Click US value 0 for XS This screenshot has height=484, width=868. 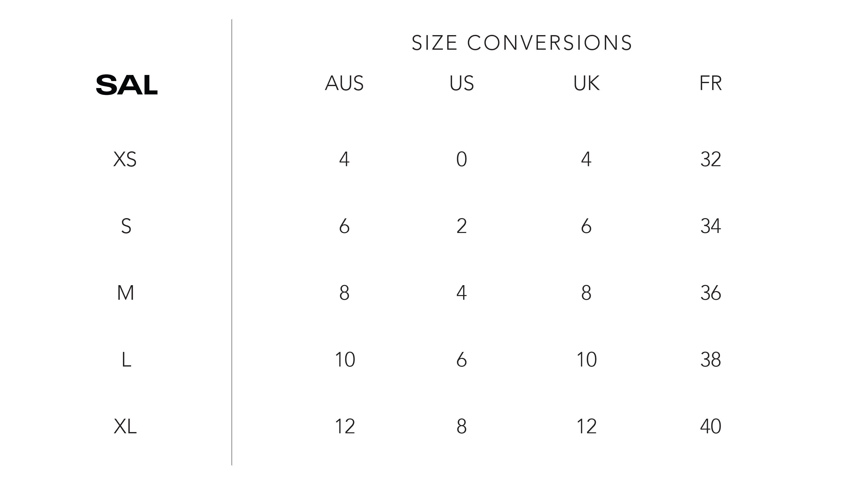click(x=462, y=159)
